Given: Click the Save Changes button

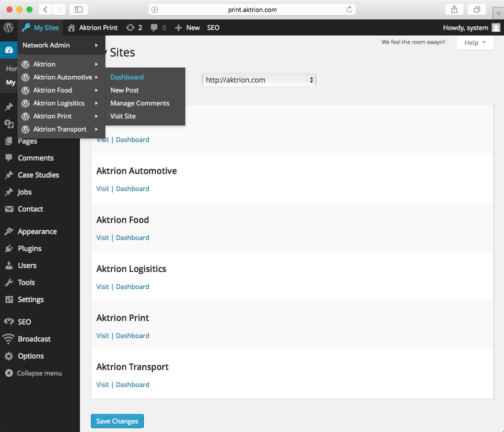Looking at the screenshot, I should pyautogui.click(x=117, y=421).
